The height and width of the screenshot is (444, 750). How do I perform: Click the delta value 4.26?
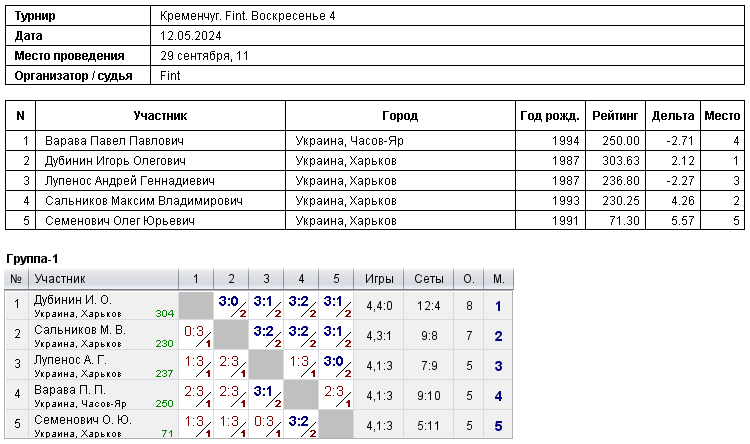[683, 201]
